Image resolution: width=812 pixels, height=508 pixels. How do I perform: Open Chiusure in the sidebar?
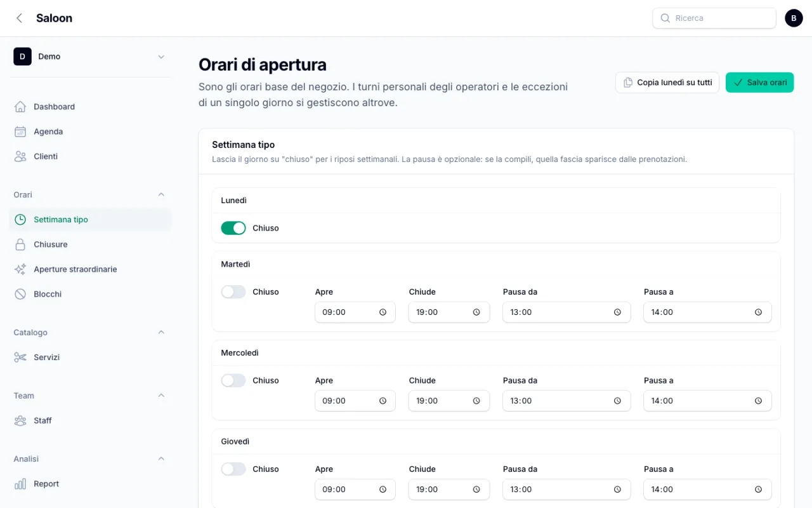[91, 244]
